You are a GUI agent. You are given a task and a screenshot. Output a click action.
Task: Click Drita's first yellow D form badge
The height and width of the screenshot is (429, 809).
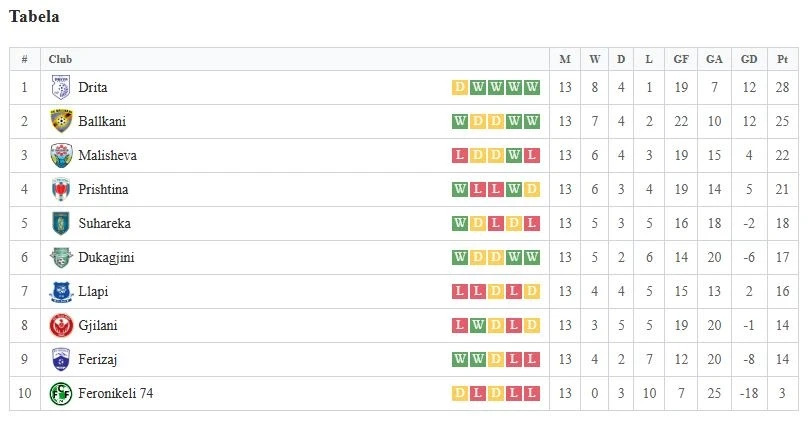459,87
